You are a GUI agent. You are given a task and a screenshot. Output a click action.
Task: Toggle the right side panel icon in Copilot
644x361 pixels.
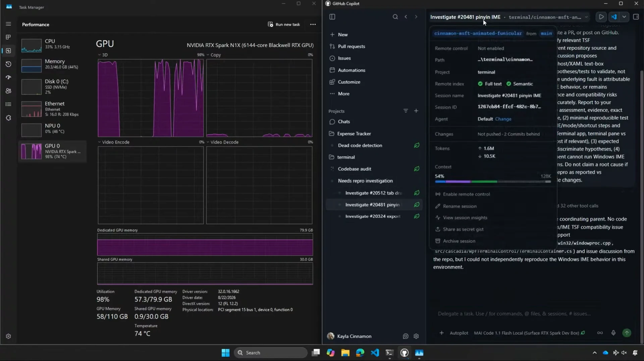636,17
